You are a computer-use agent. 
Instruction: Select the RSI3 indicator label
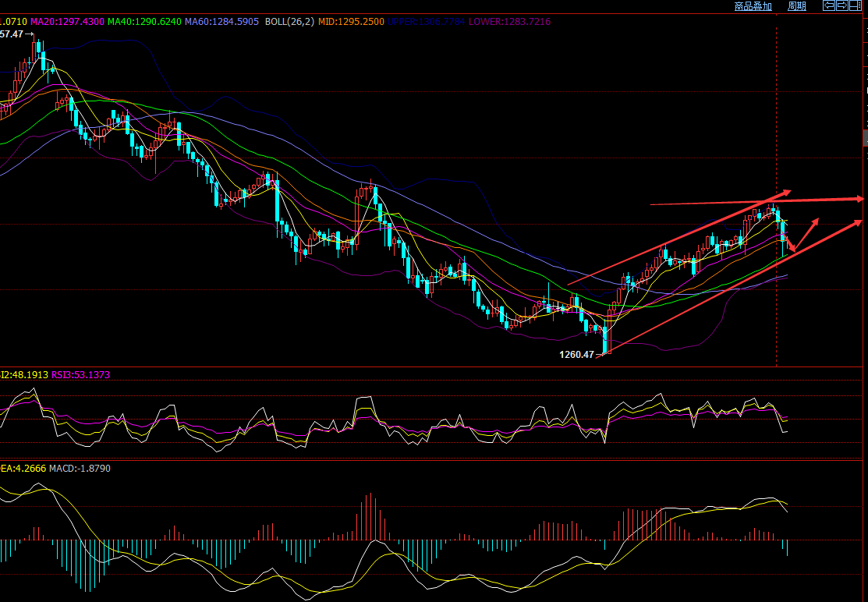tap(80, 375)
